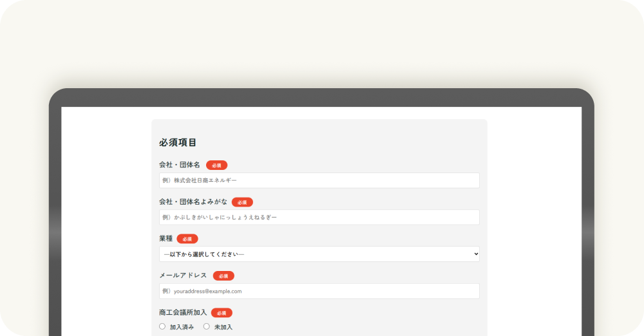Screen dimensions: 644x336
Task: Select the 未加入 radio button
Action: pyautogui.click(x=207, y=326)
